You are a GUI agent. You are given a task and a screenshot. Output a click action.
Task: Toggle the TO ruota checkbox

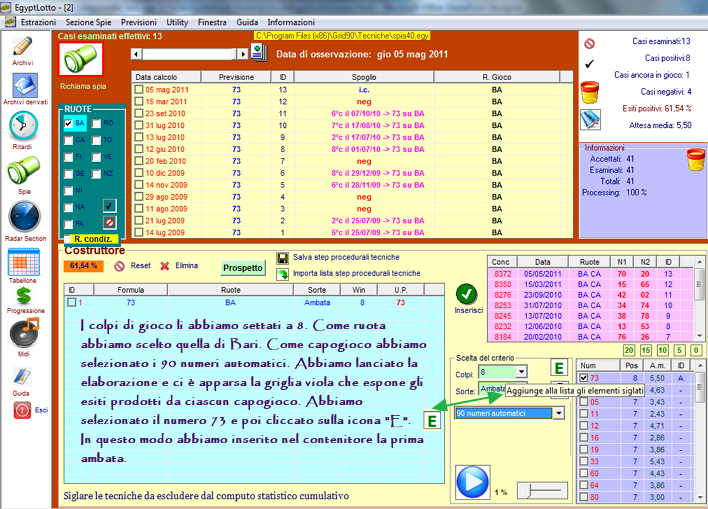point(96,140)
